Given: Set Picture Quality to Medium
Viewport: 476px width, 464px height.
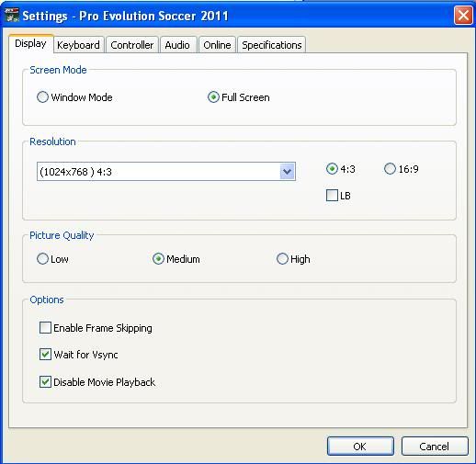Looking at the screenshot, I should pos(158,259).
